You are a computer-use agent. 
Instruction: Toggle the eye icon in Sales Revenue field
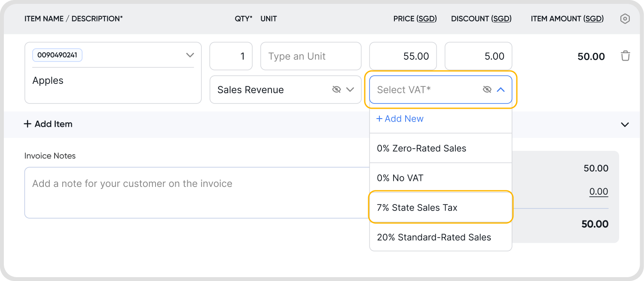point(336,89)
